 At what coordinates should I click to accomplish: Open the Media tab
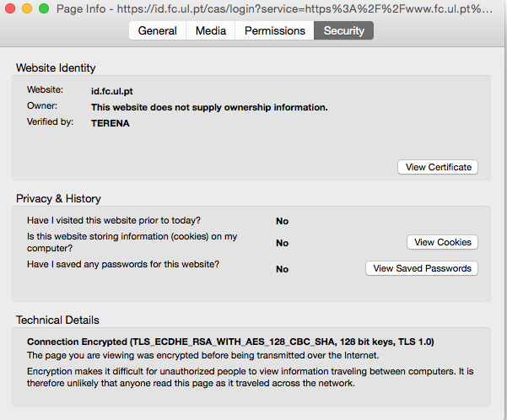pos(210,31)
